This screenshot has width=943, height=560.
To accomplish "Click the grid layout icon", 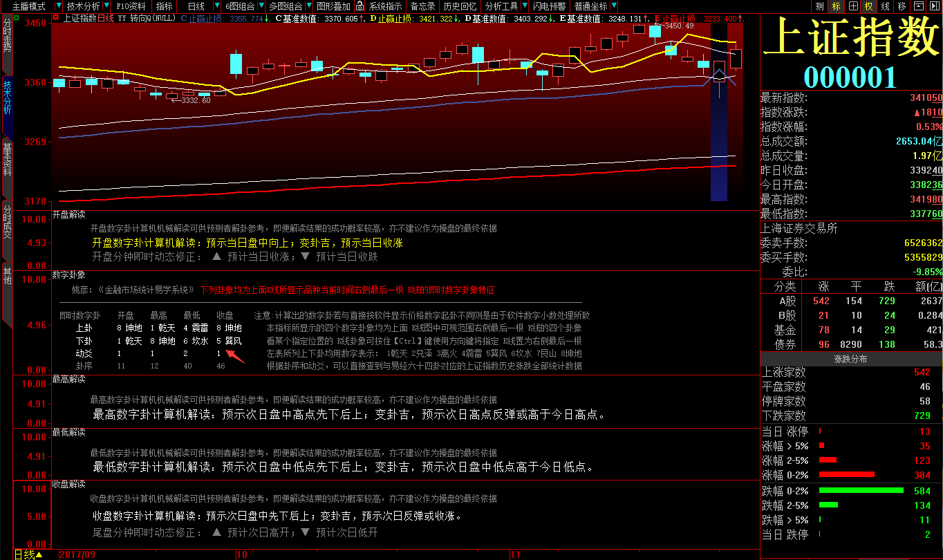I will click(852, 6).
